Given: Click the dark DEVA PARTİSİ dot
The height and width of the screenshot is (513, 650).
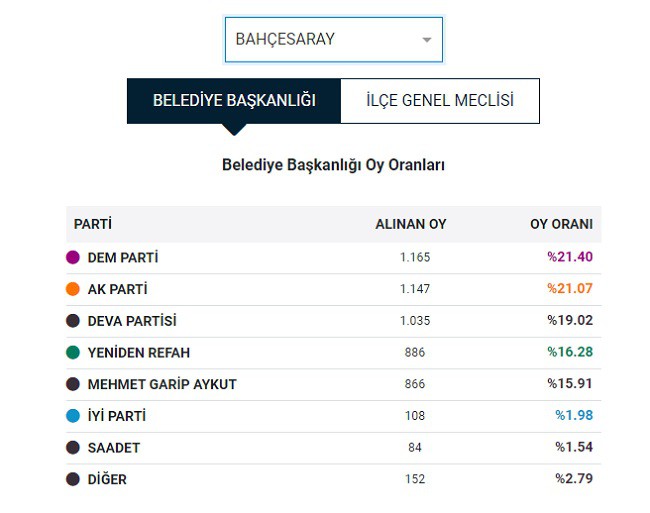Looking at the screenshot, I should coord(73,321).
